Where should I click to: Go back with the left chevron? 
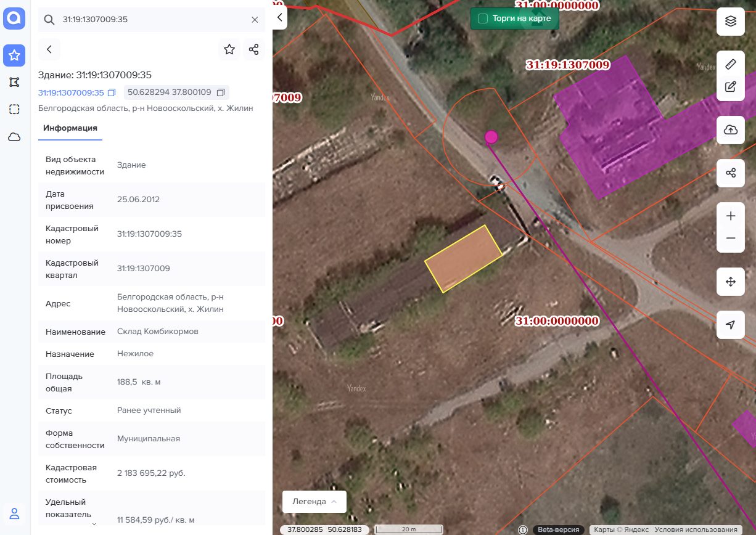[49, 49]
